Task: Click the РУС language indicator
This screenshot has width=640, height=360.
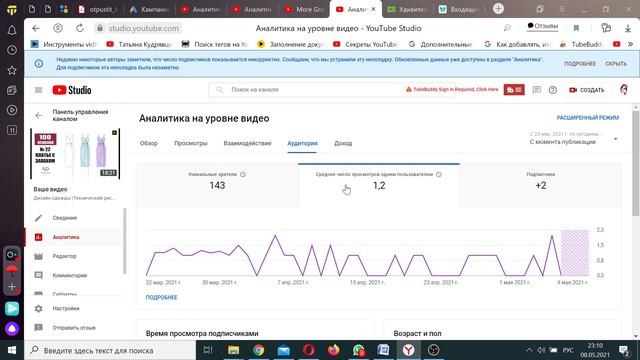Action: (568, 350)
